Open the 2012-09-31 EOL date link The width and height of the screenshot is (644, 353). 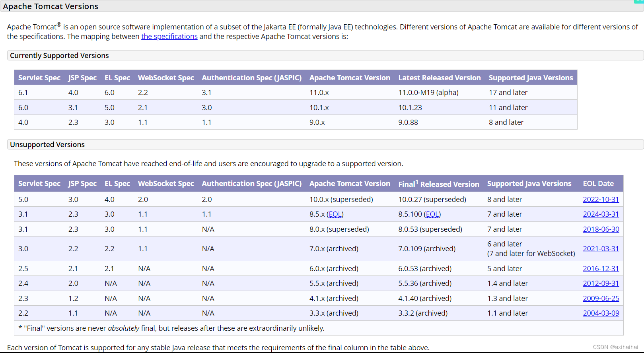601,283
